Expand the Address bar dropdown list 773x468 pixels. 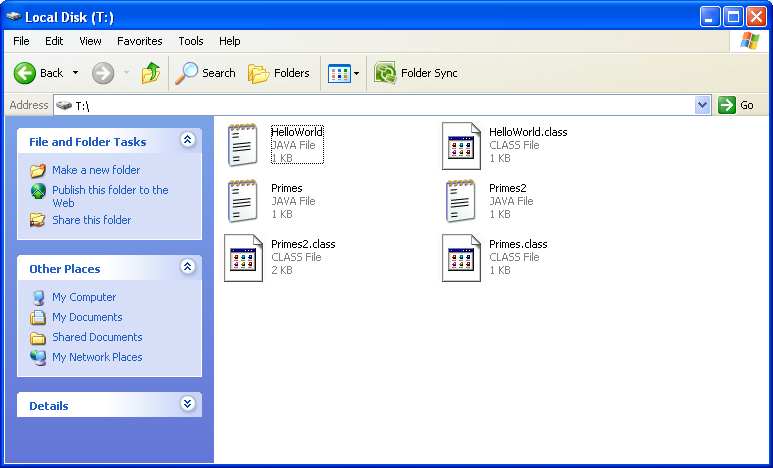click(x=702, y=105)
